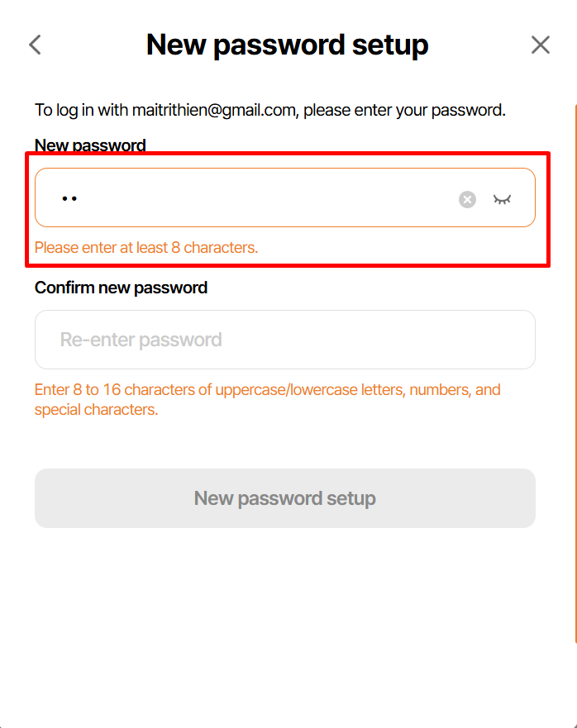Focus the New password input field
This screenshot has width=577, height=728.
coord(248,198)
